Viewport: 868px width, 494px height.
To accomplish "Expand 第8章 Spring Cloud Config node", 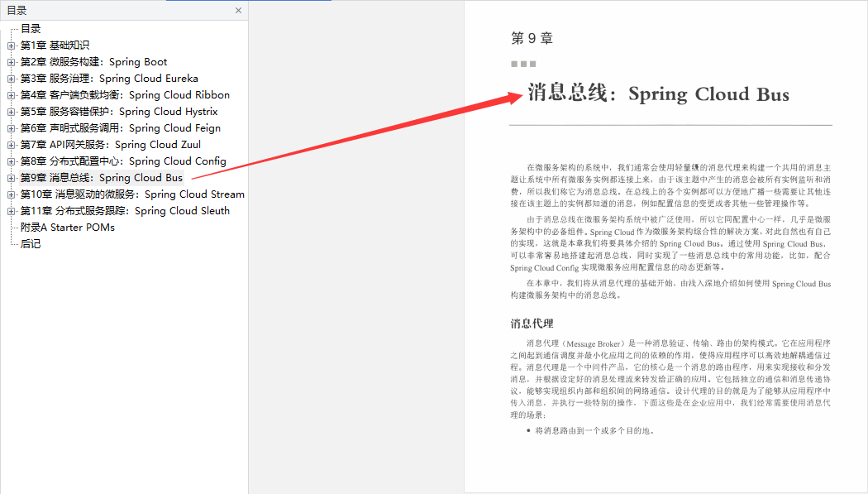I will [x=11, y=161].
